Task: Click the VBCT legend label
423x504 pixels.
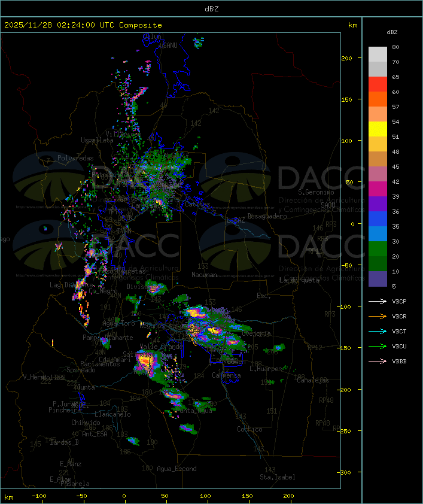Action: pyautogui.click(x=399, y=332)
